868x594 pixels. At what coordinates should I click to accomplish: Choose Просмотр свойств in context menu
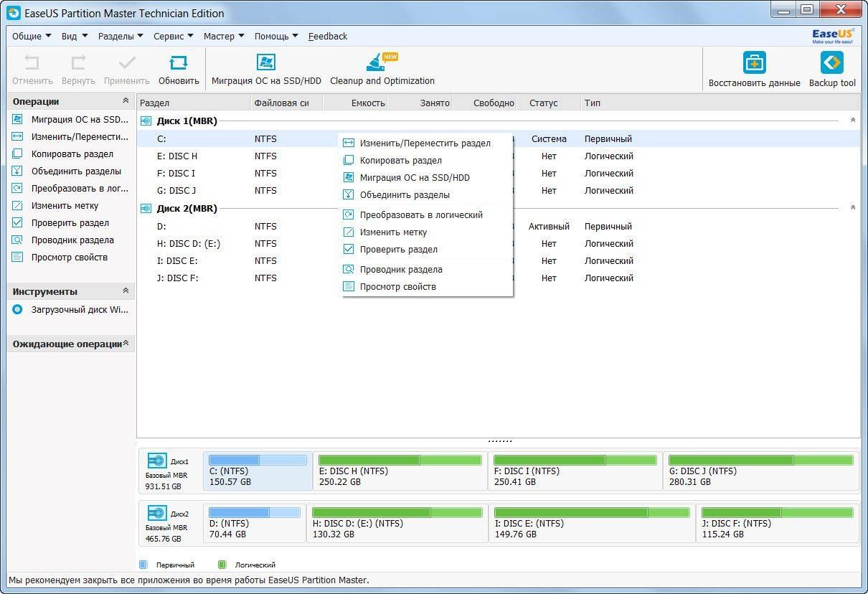[x=426, y=286]
